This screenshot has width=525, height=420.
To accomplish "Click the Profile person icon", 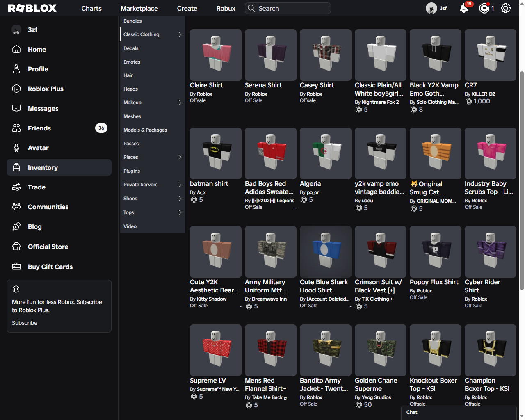I will 16,69.
